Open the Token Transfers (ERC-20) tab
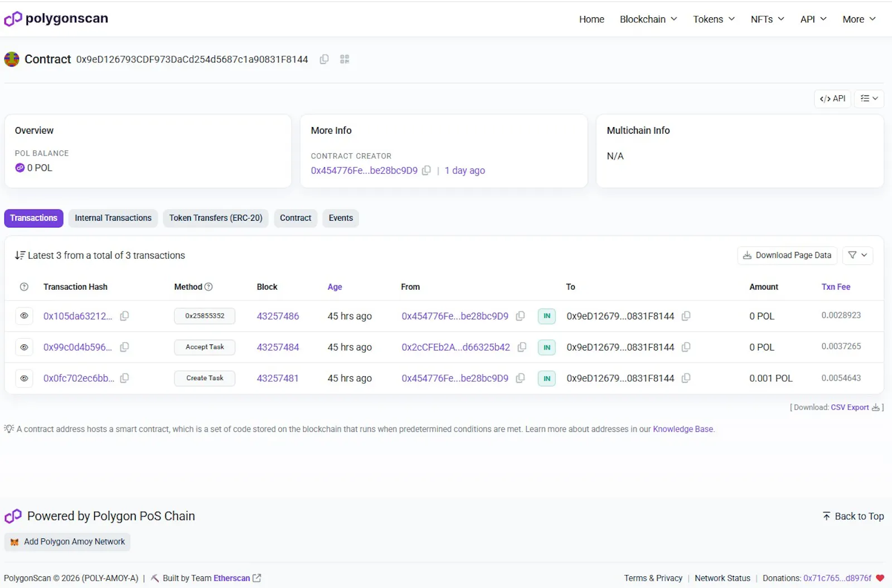The image size is (892, 588). click(216, 218)
